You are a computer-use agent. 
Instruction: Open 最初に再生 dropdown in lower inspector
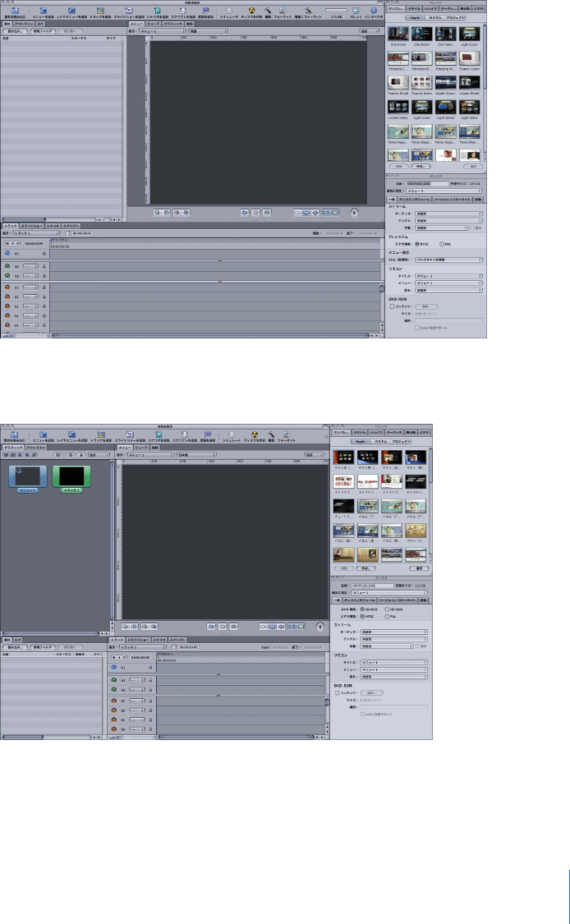tap(389, 593)
